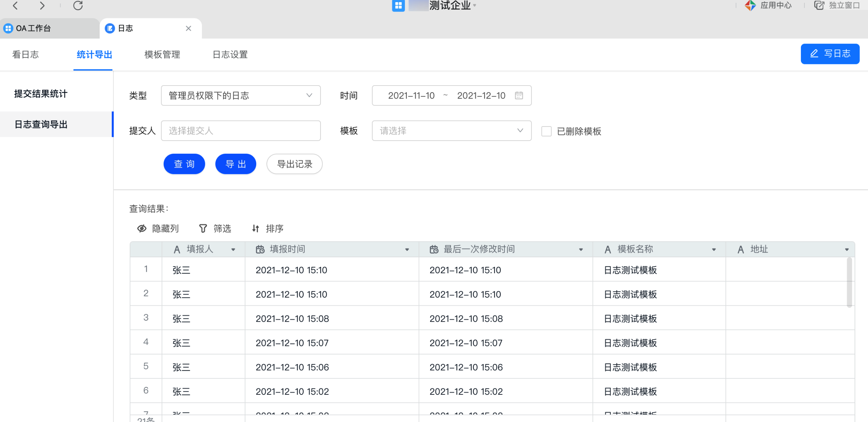Click the empty 地址 cell in row 1
The image size is (868, 422).
click(790, 269)
